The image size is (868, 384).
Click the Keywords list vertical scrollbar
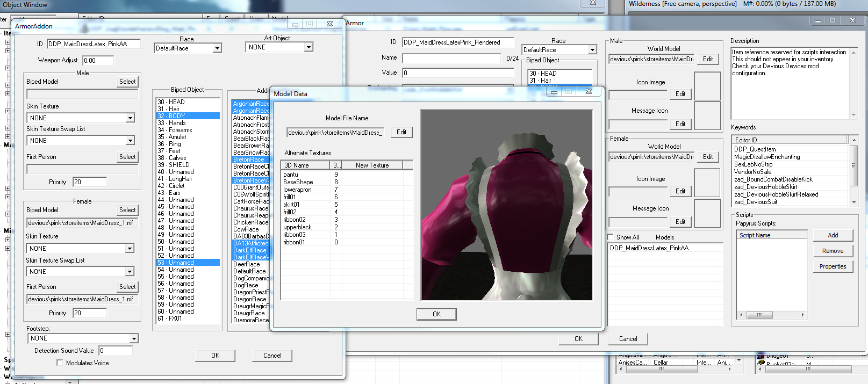pyautogui.click(x=853, y=171)
